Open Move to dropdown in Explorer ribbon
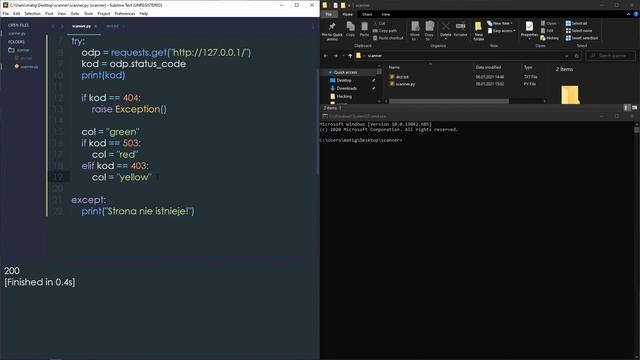This screenshot has width=640, height=360. point(415,31)
